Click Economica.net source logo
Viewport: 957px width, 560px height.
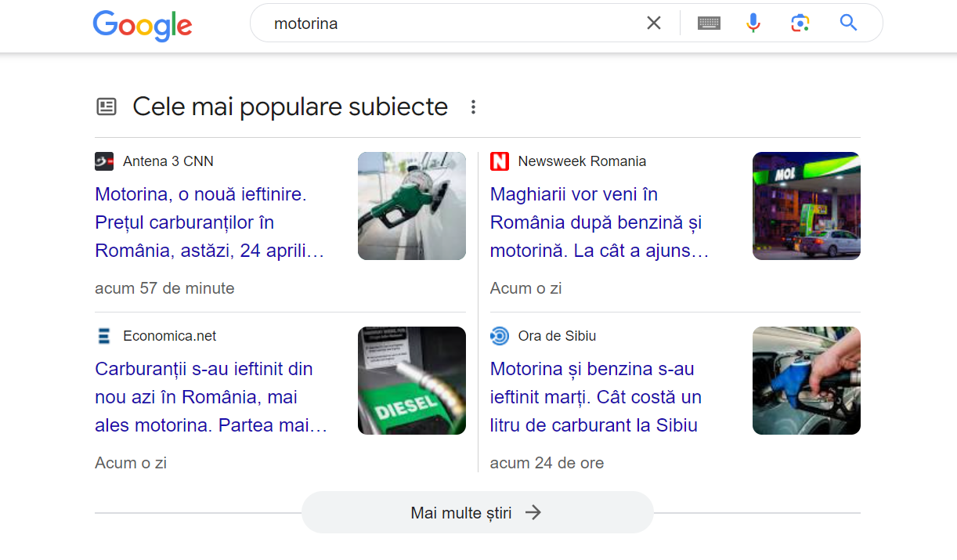tap(104, 336)
